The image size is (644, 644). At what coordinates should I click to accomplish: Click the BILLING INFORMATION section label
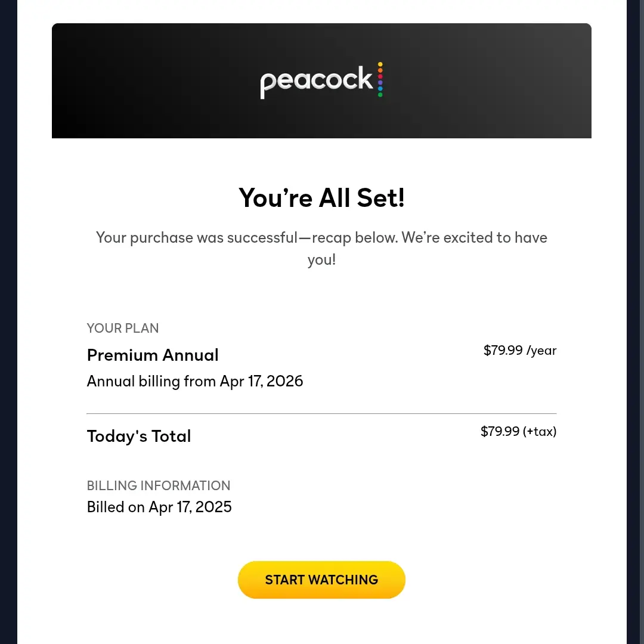tap(159, 485)
